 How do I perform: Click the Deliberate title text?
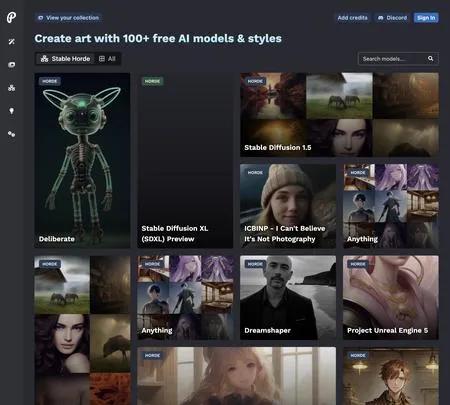57,239
